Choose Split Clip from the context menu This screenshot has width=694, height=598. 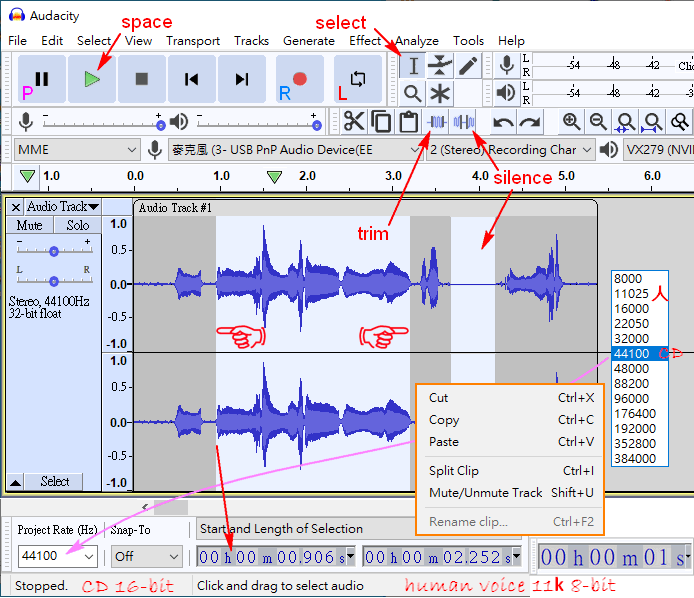coord(454,471)
